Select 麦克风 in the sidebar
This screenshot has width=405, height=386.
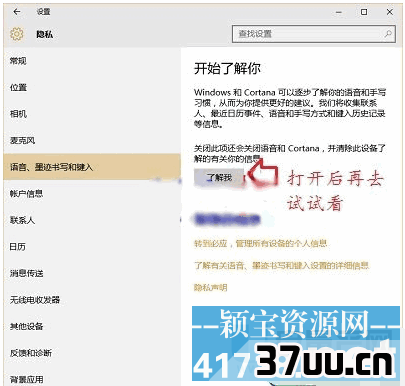coord(92,140)
